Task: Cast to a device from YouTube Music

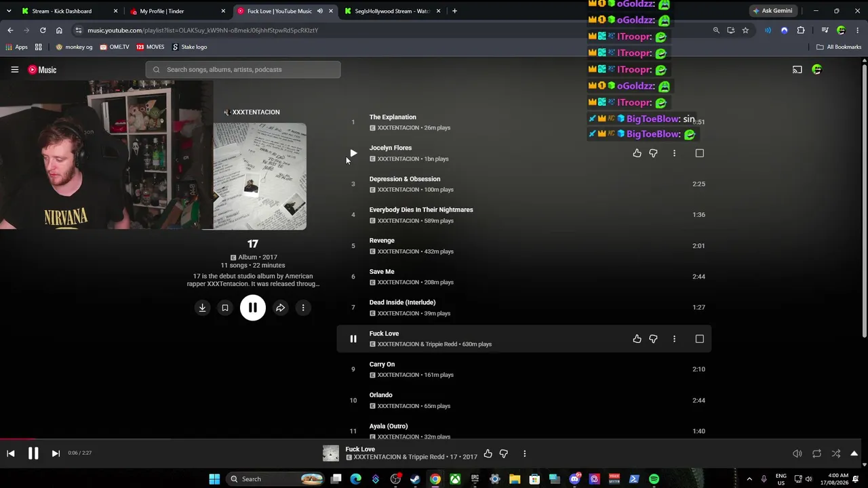Action: click(x=797, y=70)
